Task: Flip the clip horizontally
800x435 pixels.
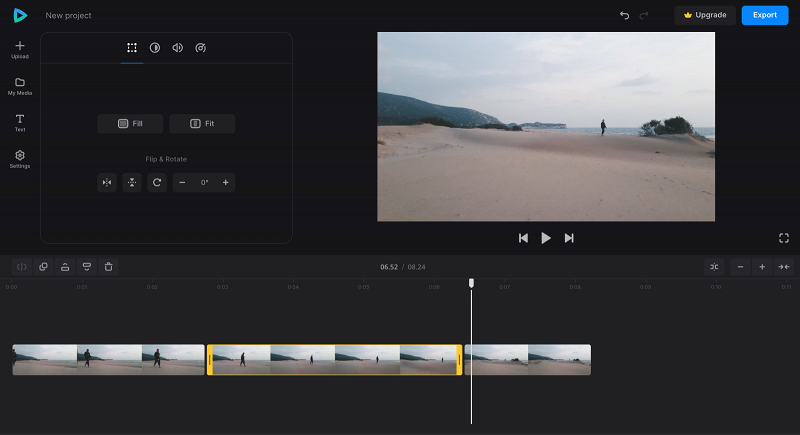Action: coord(107,183)
